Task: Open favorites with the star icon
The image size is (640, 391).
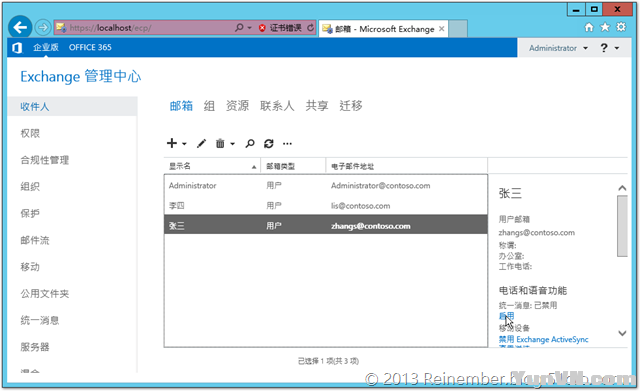Action: point(605,27)
